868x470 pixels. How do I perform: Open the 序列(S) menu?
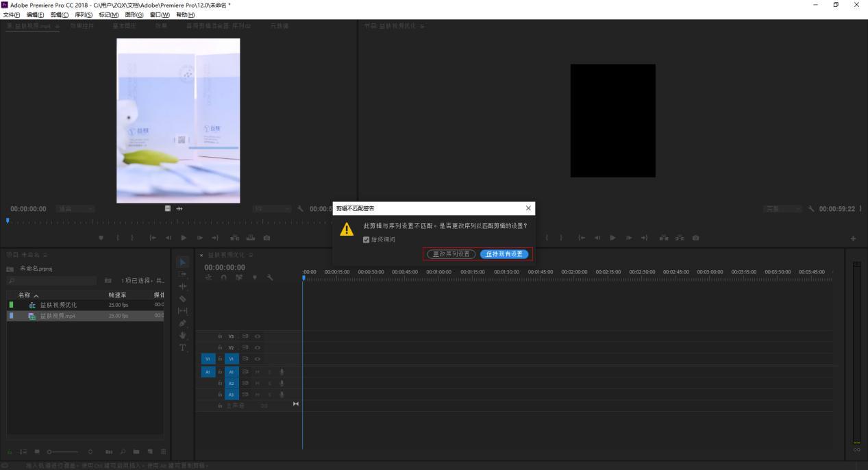click(84, 14)
